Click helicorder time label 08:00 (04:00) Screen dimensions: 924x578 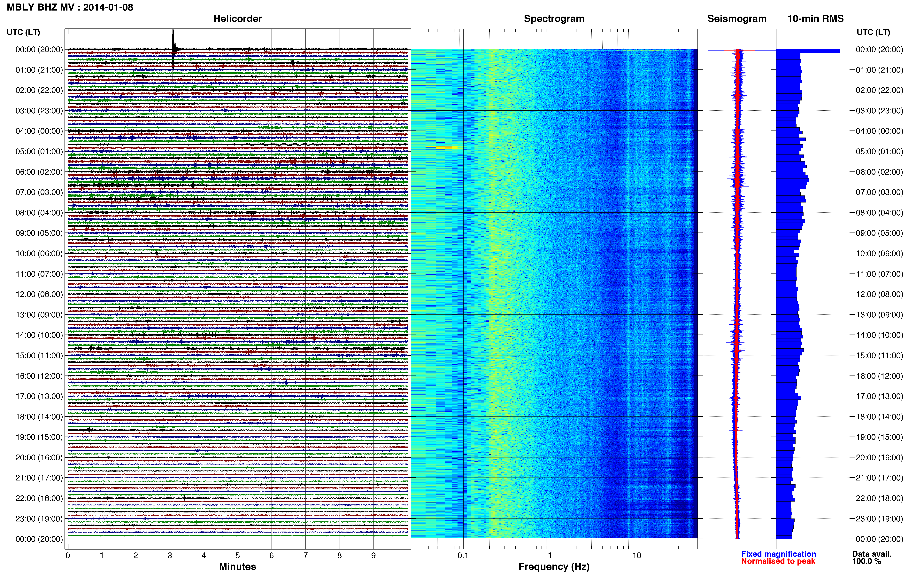39,213
